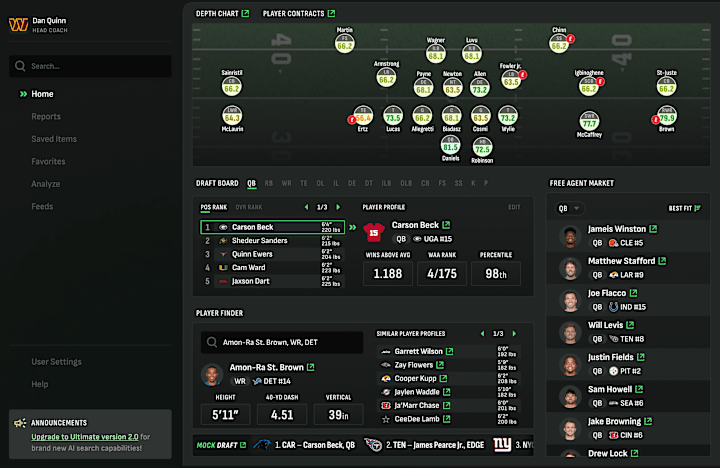Switch to POS RANK view
Viewport: 720px width, 468px height.
point(214,208)
